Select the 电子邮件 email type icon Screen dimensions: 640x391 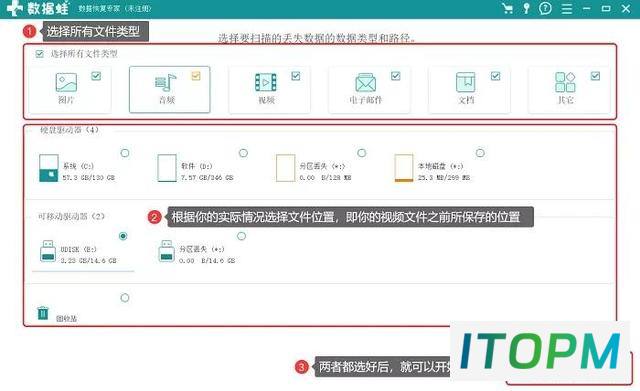click(x=365, y=82)
